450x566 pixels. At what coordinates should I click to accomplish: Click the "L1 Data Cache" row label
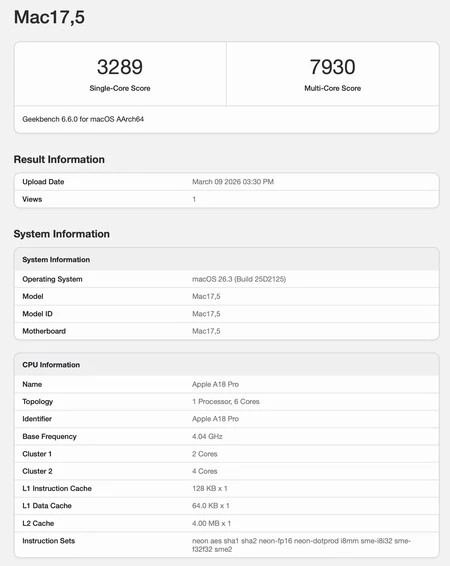click(x=47, y=506)
